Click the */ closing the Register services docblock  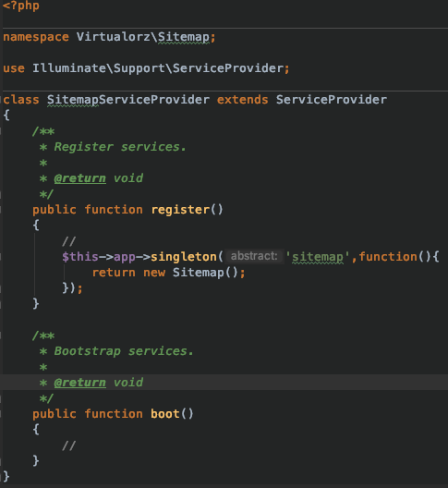[47, 194]
